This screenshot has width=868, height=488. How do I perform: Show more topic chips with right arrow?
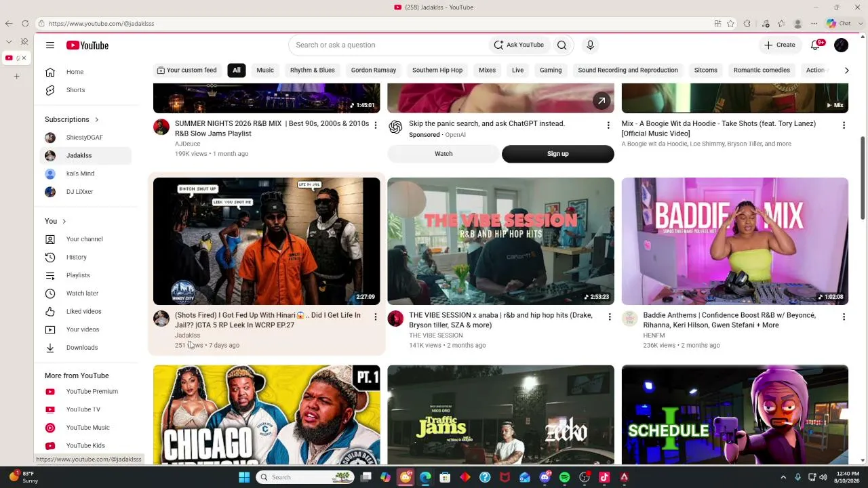[x=846, y=70]
